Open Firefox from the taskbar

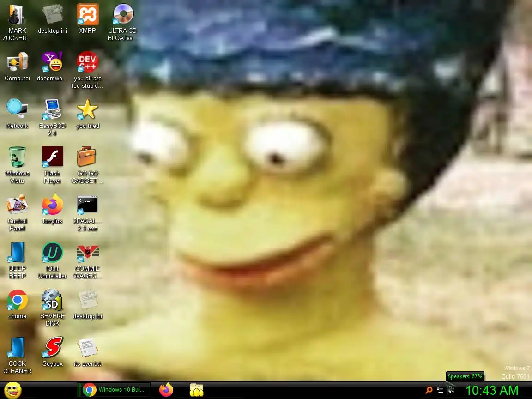point(166,390)
